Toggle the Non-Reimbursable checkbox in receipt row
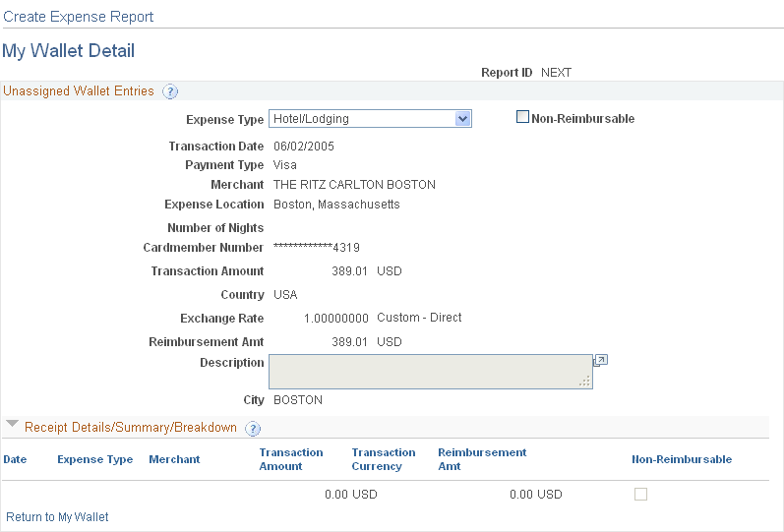Screen dimensions: 784x532 click(640, 494)
